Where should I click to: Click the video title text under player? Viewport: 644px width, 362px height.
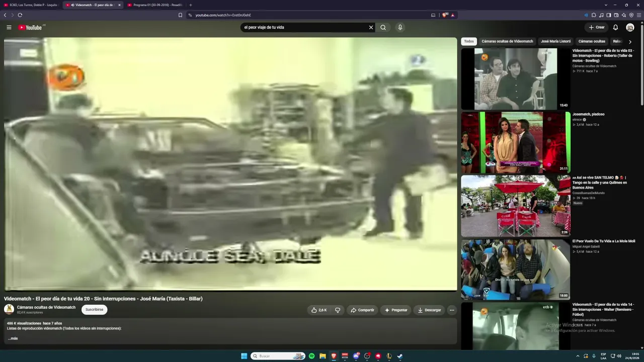103,299
